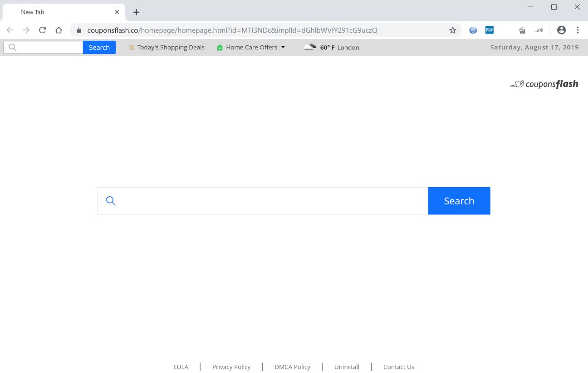Screen dimensions: 588x373
Task: View the 60° F London weather
Action: [x=339, y=47]
